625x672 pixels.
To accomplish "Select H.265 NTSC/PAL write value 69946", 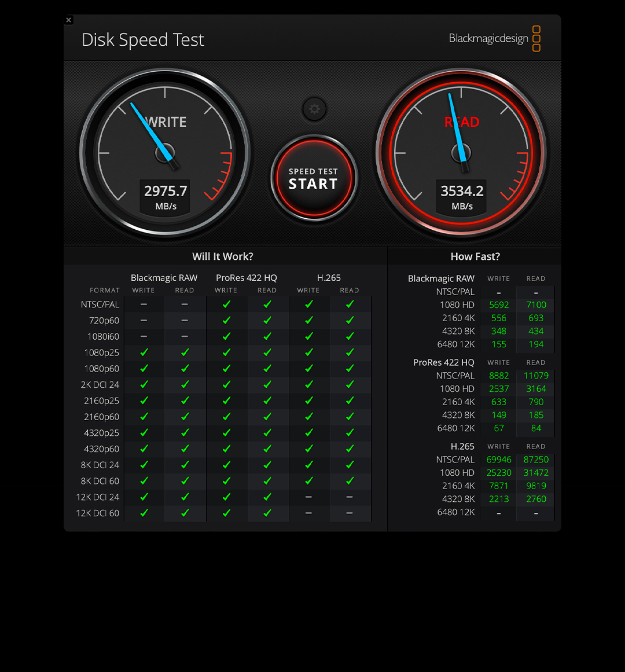I will pos(499,460).
